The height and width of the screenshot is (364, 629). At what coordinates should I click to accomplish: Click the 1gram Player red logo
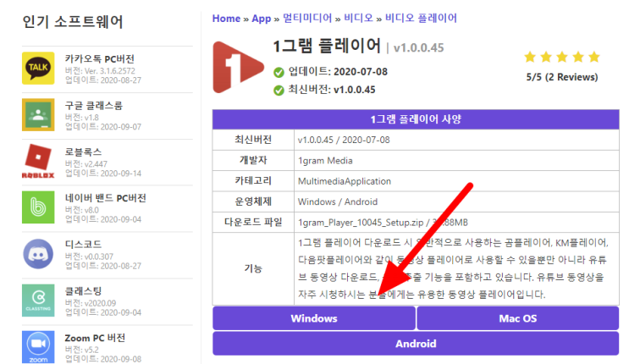238,67
